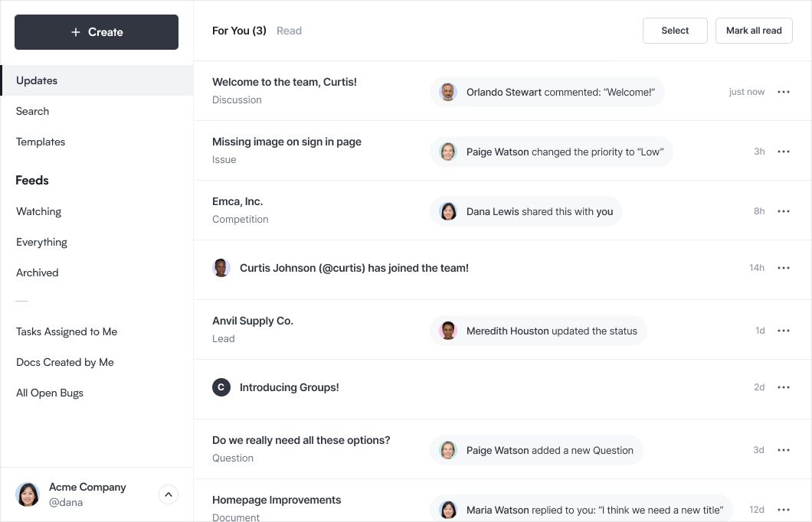Click the Acme Company workspace avatar
Screen dimensions: 812x522
pos(28,494)
